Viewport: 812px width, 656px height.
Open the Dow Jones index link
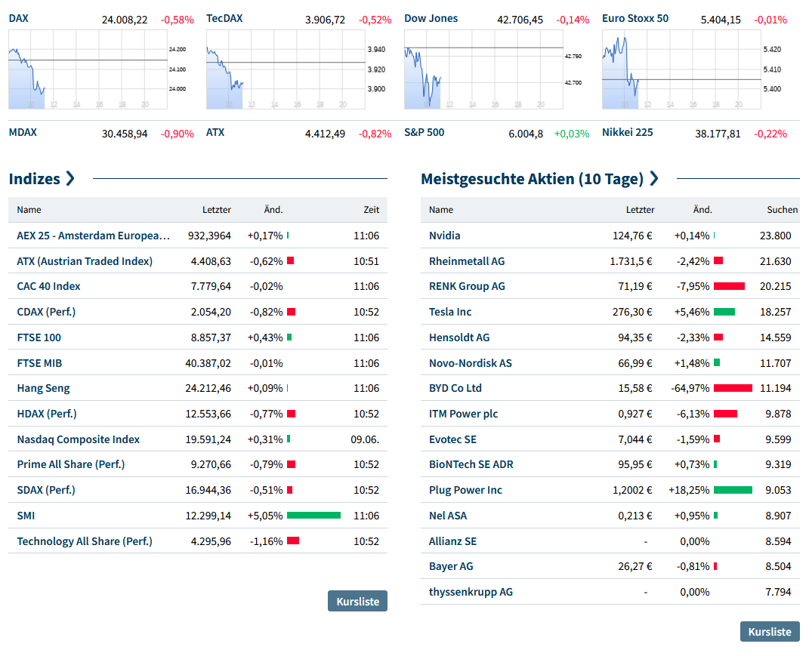coord(431,19)
